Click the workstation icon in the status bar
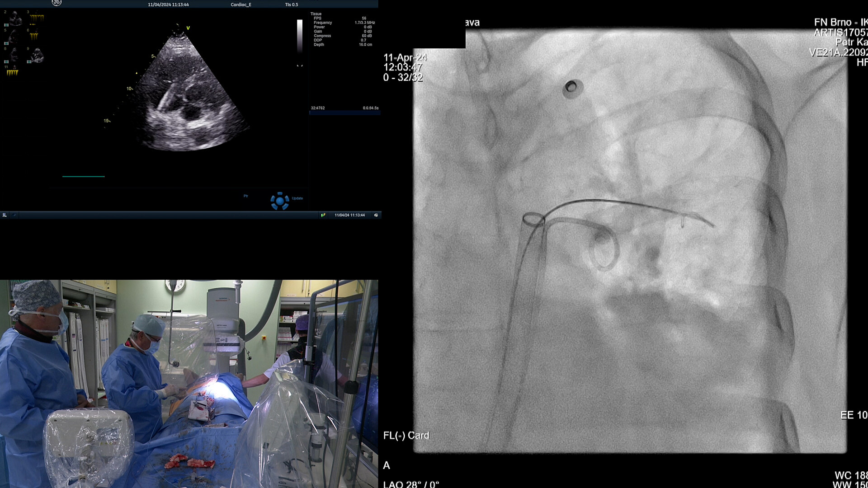Viewport: 868px width, 488px height. click(x=5, y=215)
